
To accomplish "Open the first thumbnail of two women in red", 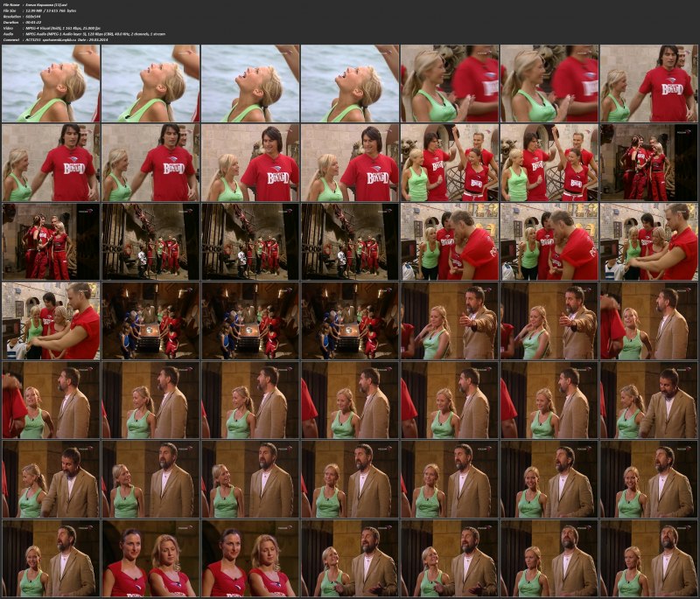I will point(150,558).
